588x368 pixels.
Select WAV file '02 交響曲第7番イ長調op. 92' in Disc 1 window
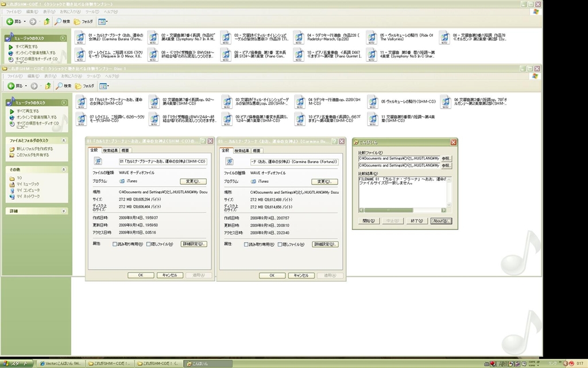[x=154, y=102]
